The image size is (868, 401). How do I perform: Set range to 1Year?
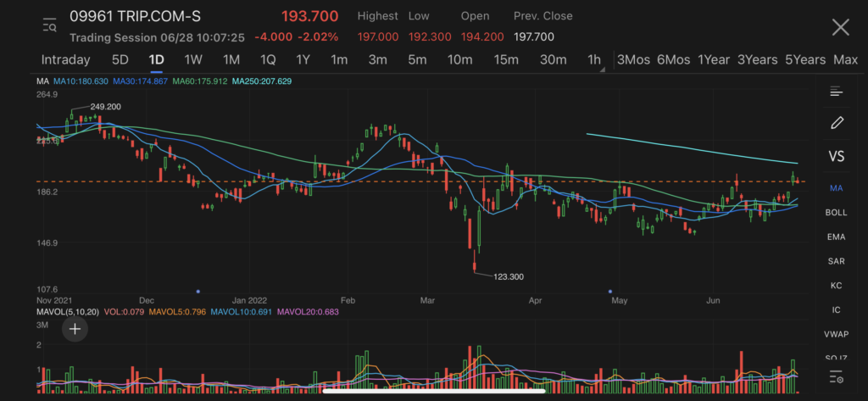[x=714, y=60]
